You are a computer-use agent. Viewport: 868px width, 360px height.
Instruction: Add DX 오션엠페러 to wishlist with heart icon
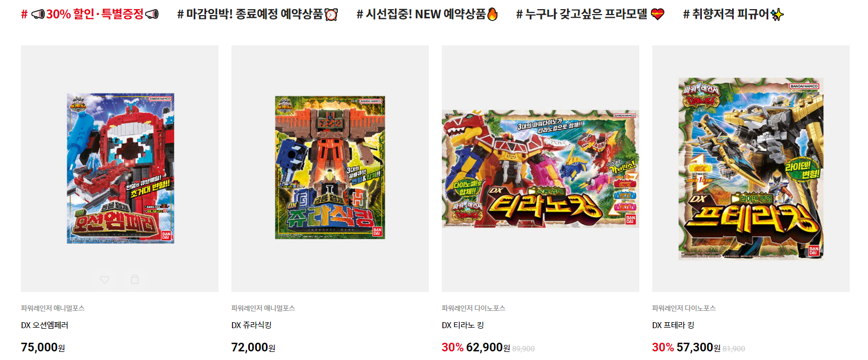tap(105, 280)
